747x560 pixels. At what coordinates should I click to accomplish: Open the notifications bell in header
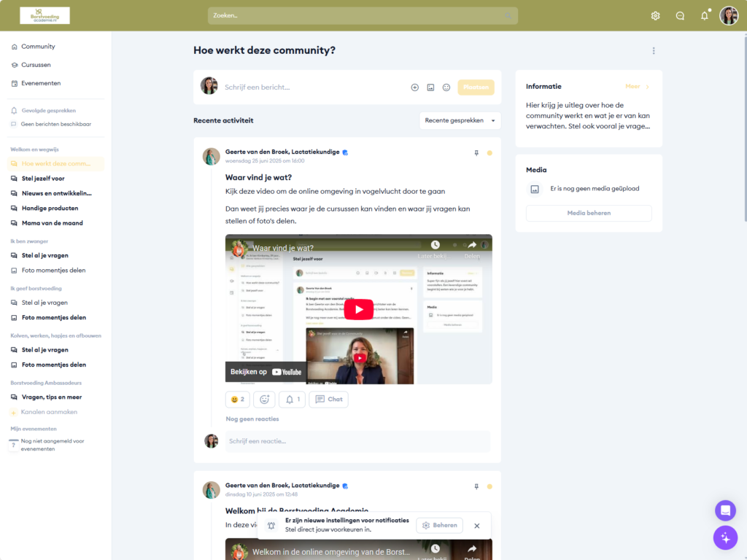[704, 16]
